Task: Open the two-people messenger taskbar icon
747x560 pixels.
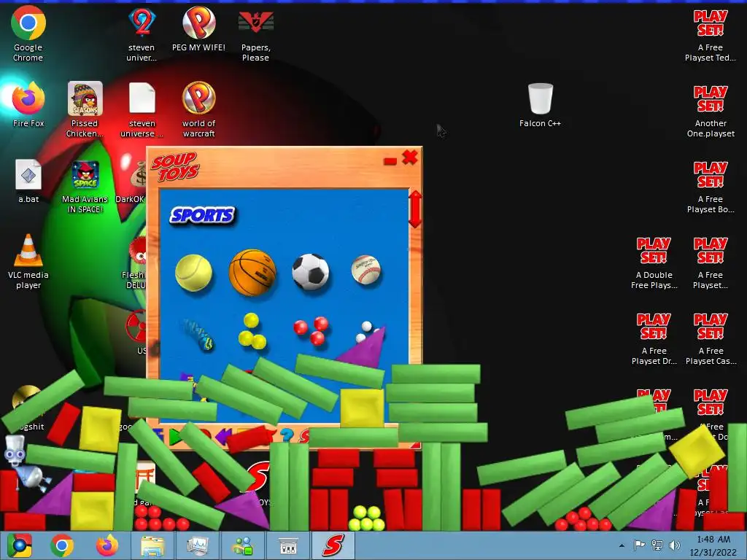Action: 242,545
